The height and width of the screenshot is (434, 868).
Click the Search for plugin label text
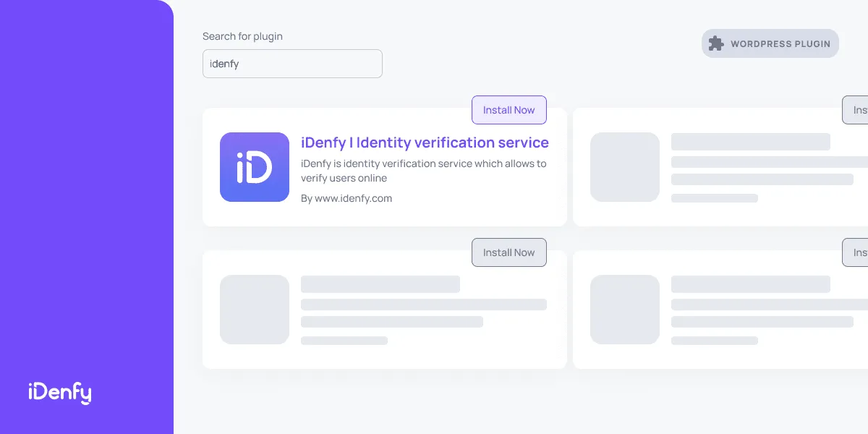pos(242,36)
